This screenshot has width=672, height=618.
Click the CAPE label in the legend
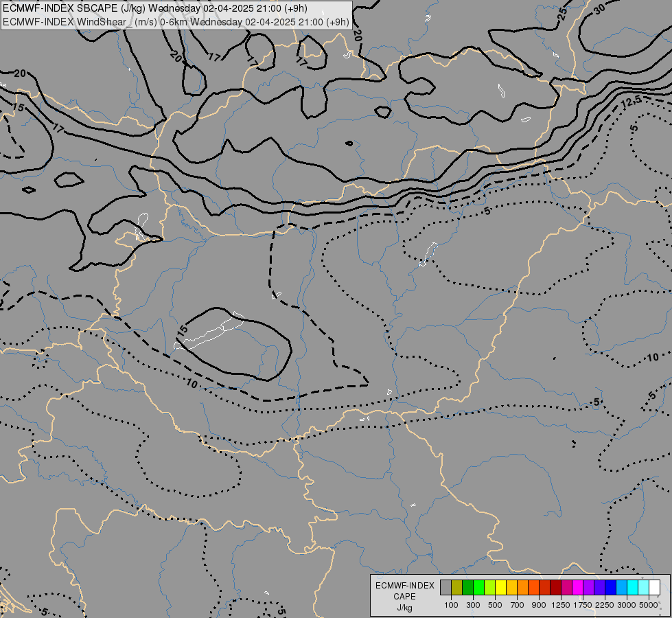[404, 597]
